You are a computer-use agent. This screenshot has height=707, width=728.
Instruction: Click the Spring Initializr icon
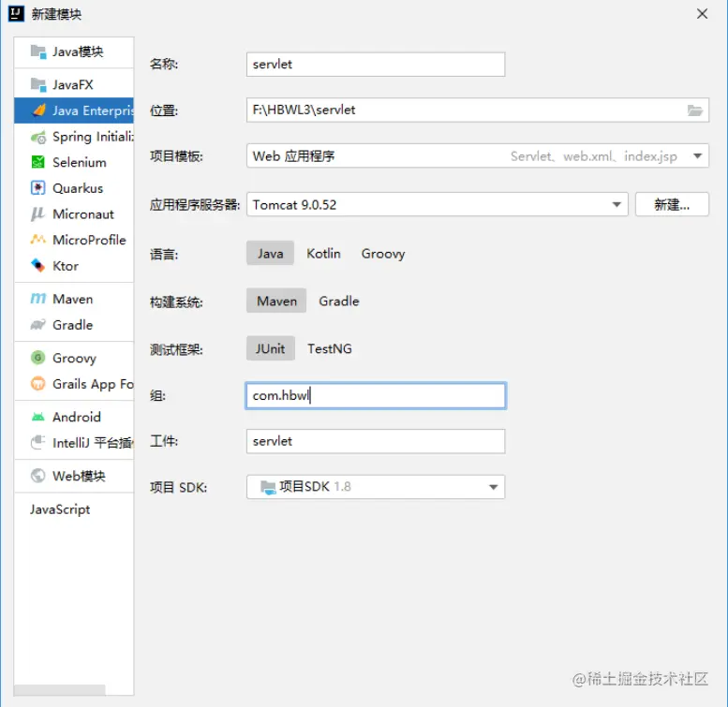pyautogui.click(x=38, y=137)
